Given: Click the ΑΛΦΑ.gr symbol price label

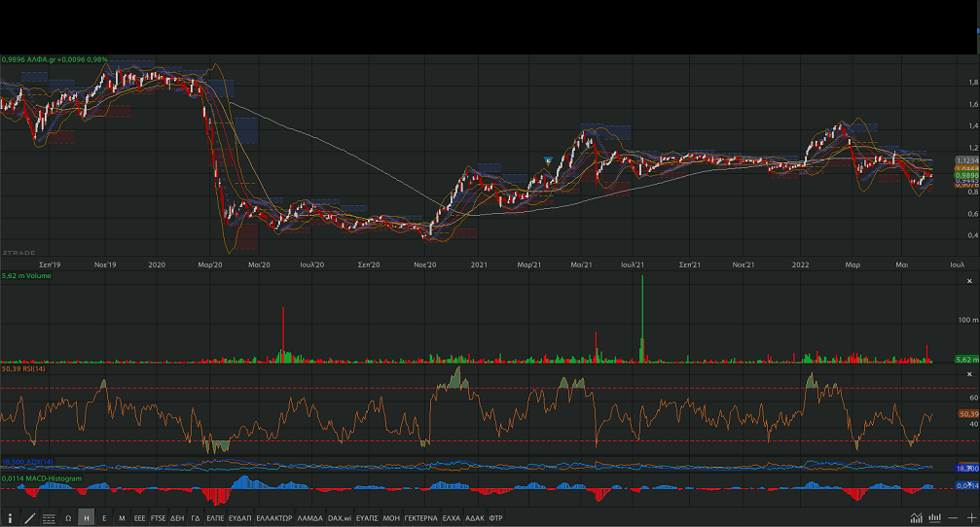Looking at the screenshot, I should coord(54,59).
